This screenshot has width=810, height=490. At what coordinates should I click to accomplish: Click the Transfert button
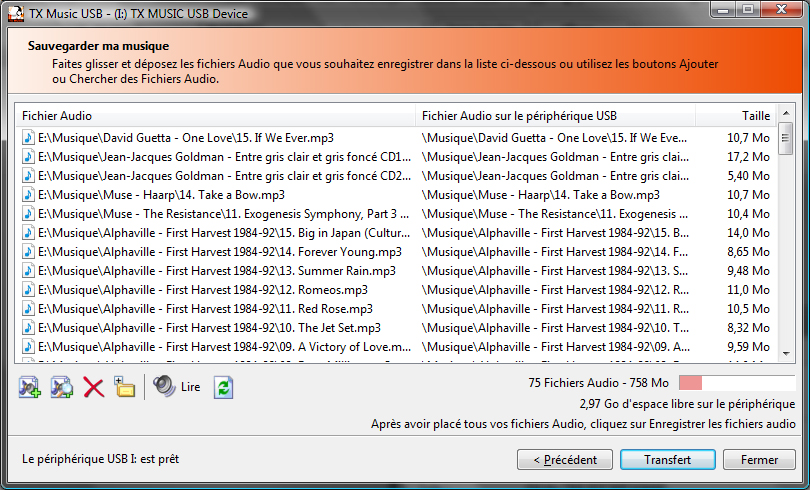(667, 460)
